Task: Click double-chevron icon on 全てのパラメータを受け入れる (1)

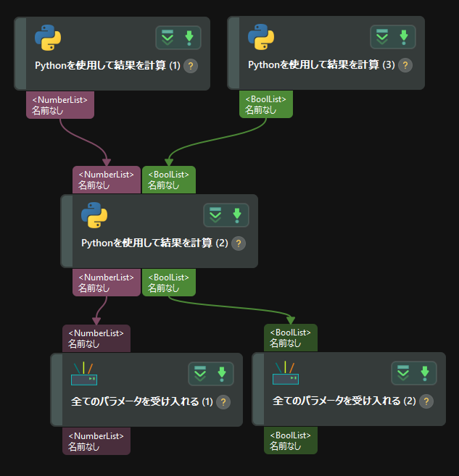Action: click(200, 374)
